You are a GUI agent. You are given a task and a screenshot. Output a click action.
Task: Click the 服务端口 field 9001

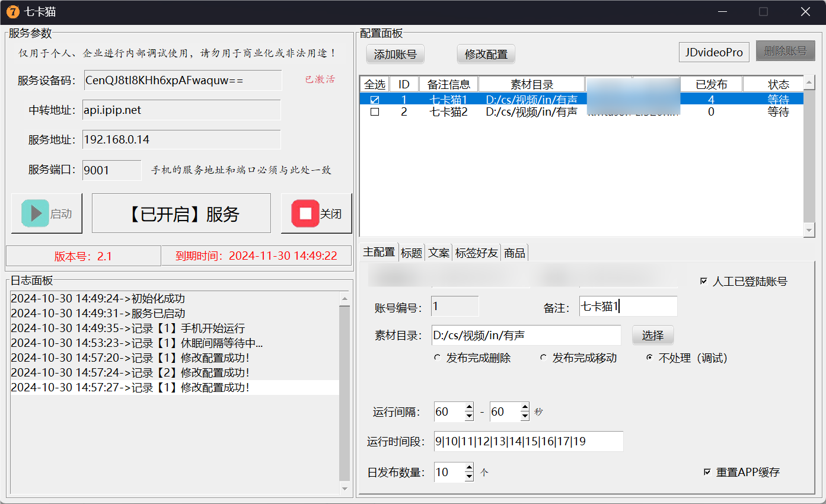click(112, 170)
